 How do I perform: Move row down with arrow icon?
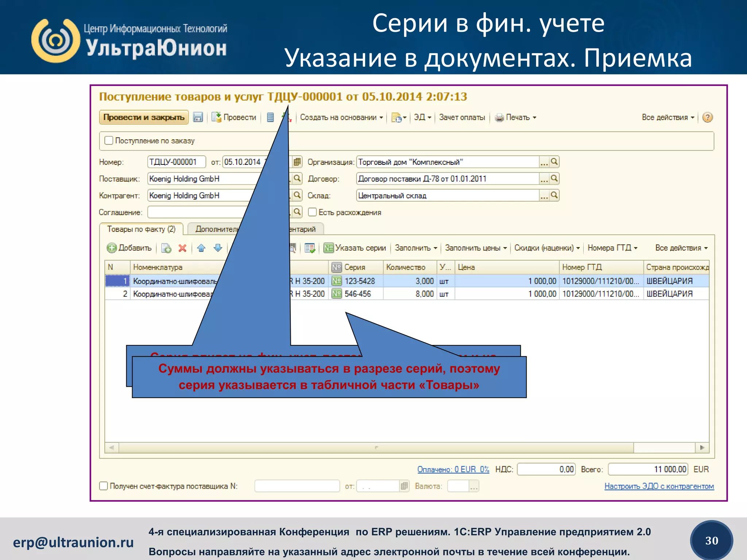point(218,248)
